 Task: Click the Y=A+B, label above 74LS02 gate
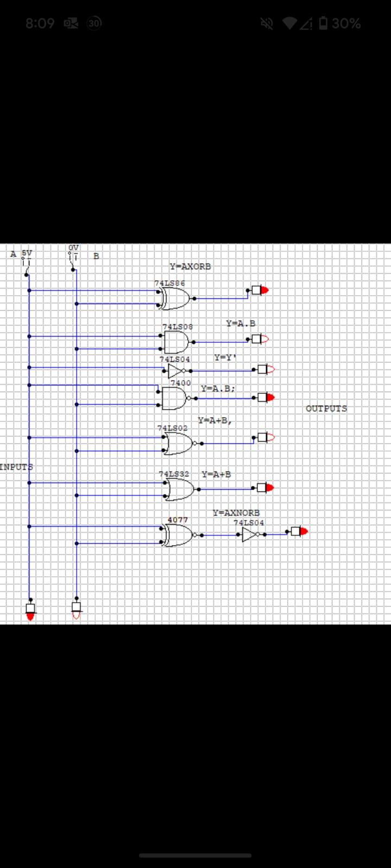tap(215, 420)
